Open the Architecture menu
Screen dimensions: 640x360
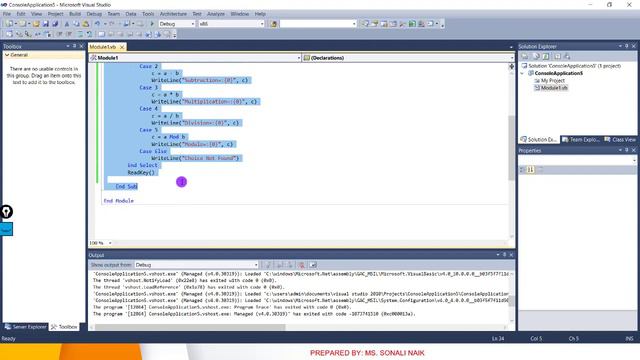[x=173, y=14]
